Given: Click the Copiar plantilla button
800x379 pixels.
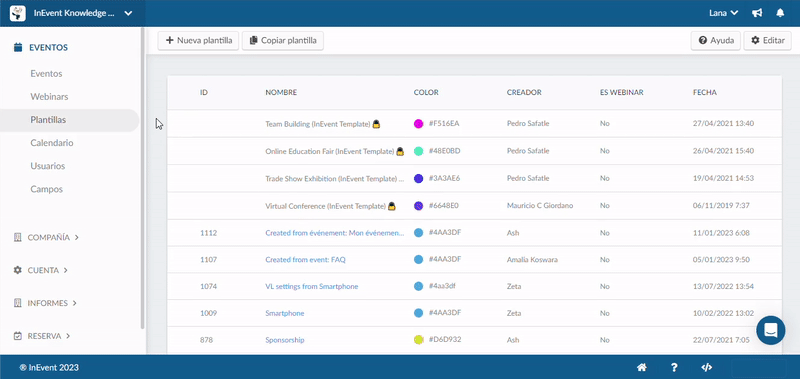Looking at the screenshot, I should click(x=283, y=40).
